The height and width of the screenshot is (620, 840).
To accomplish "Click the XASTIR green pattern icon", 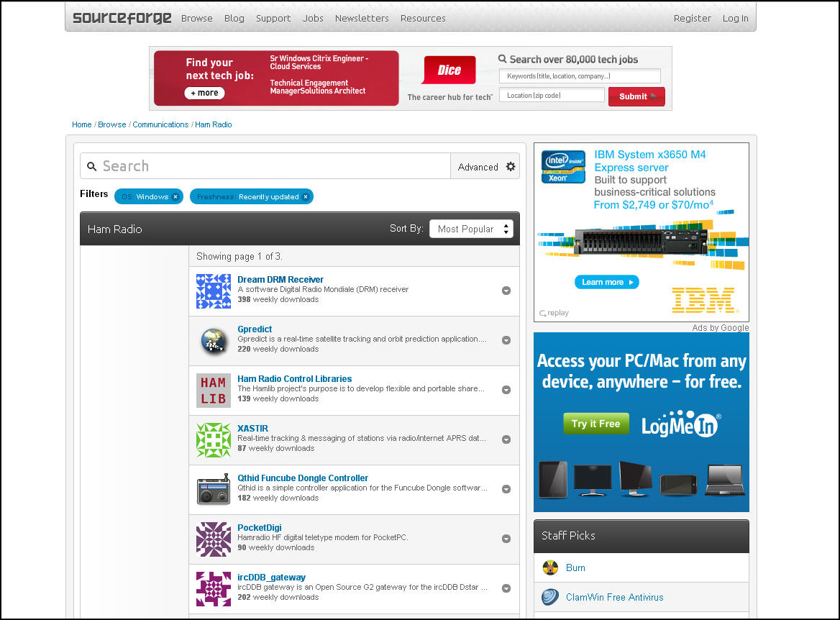I will (x=214, y=440).
